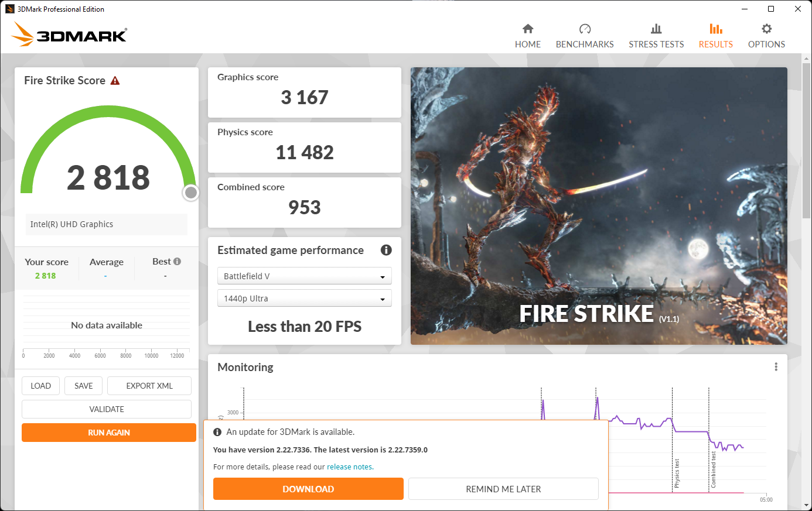This screenshot has width=812, height=511.
Task: Click RUN AGAIN to rerun benchmark
Action: [109, 433]
